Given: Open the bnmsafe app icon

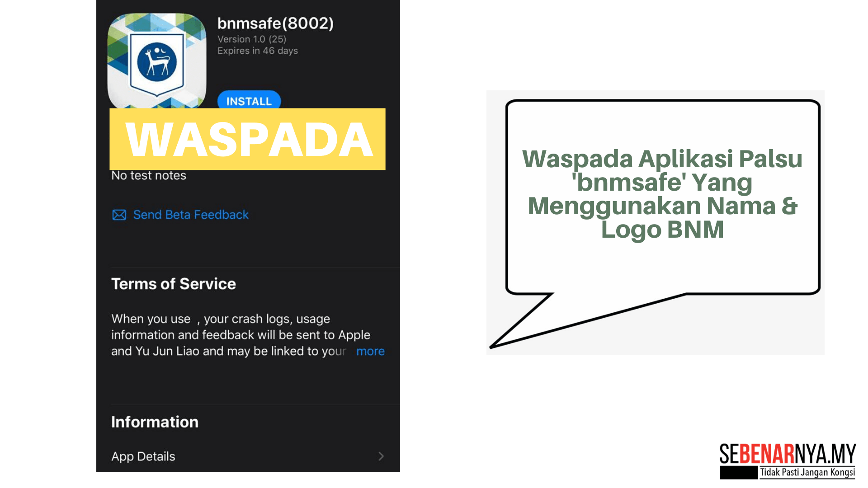Looking at the screenshot, I should coord(157,61).
